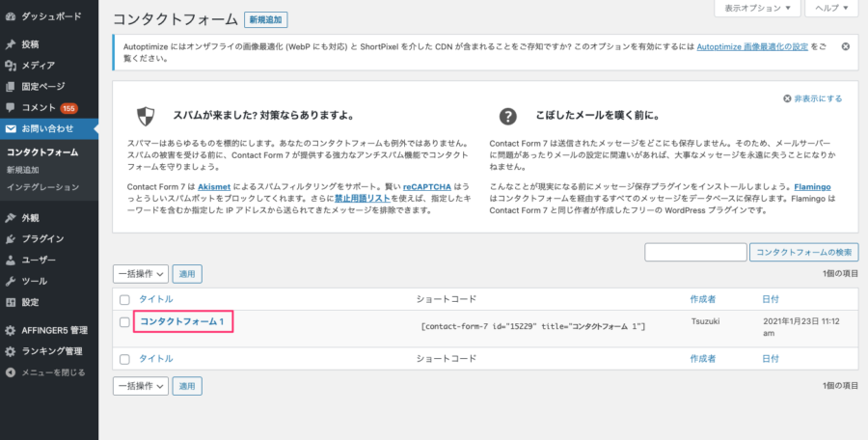The height and width of the screenshot is (440, 868).
Task: Tick the checkbox beside コンタクトフォーム 1
Action: pyautogui.click(x=124, y=322)
